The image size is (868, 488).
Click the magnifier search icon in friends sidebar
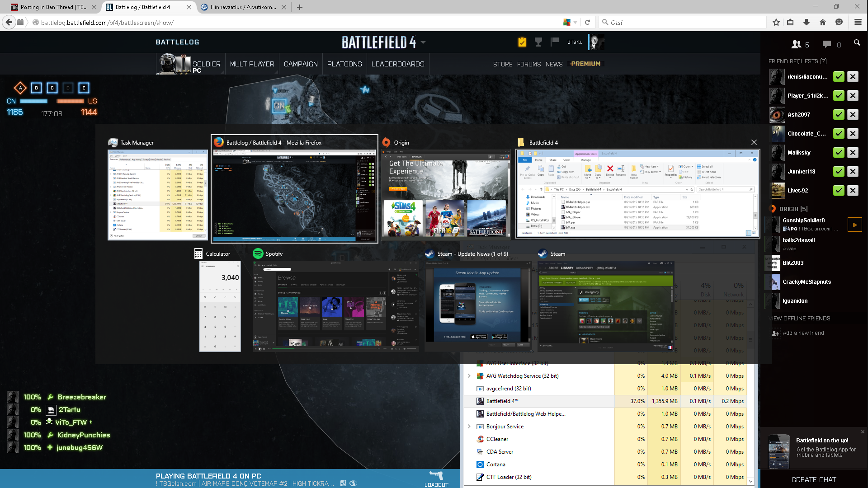click(x=857, y=42)
